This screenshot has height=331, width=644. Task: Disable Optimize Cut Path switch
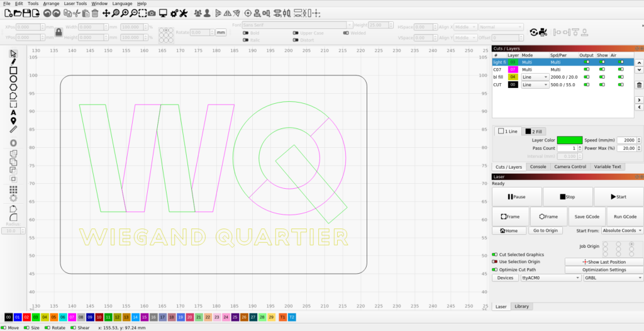(x=494, y=269)
